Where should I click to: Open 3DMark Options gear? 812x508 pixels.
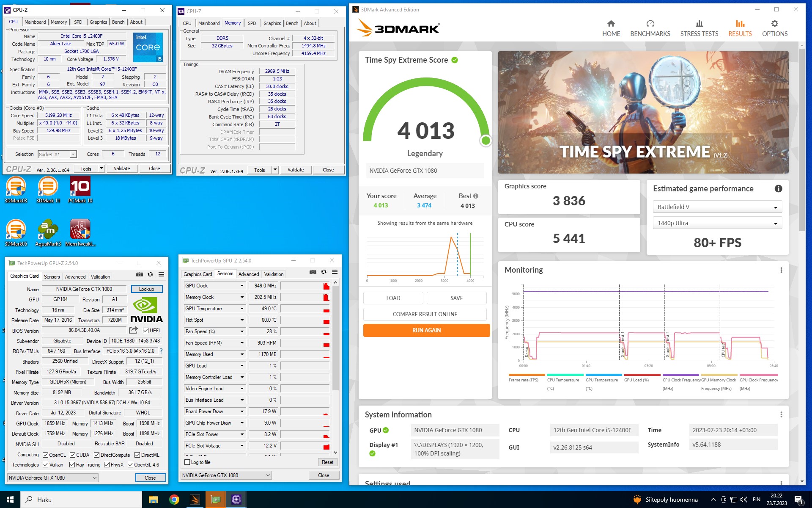[x=774, y=28]
